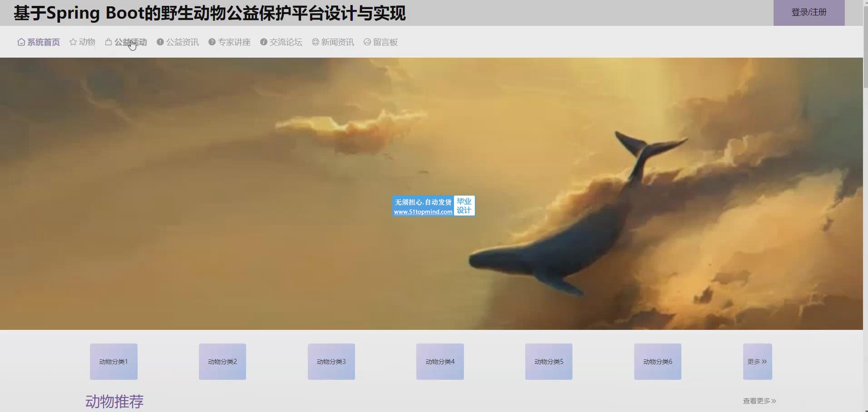This screenshot has height=412, width=868.
Task: Click the home icon beside 系统首页
Action: [21, 42]
